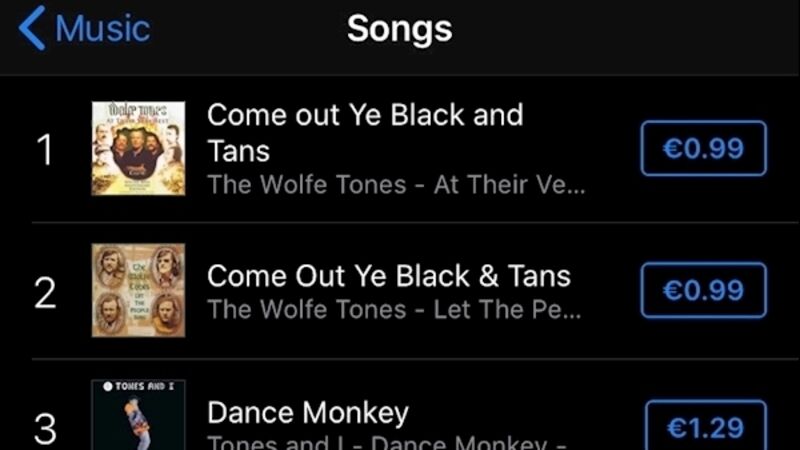The image size is (800, 450).
Task: Buy the number 2 song for €0.99
Action: click(x=704, y=290)
